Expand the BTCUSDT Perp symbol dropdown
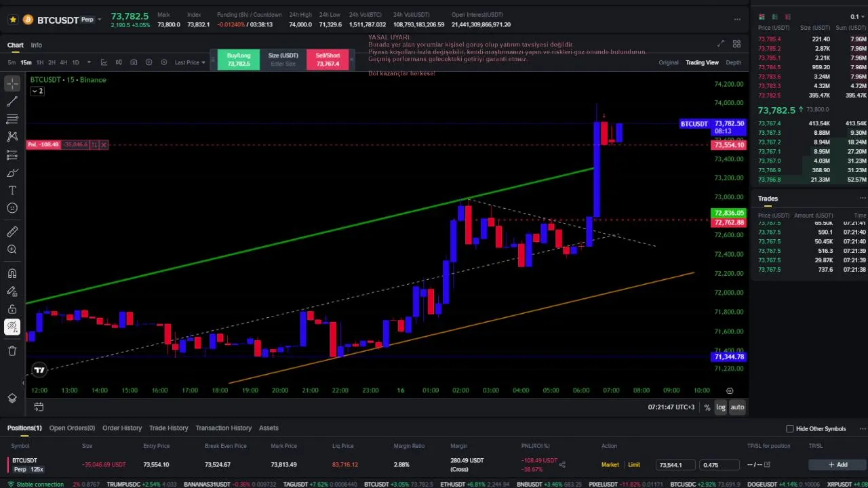This screenshot has width=868, height=488. (x=100, y=20)
